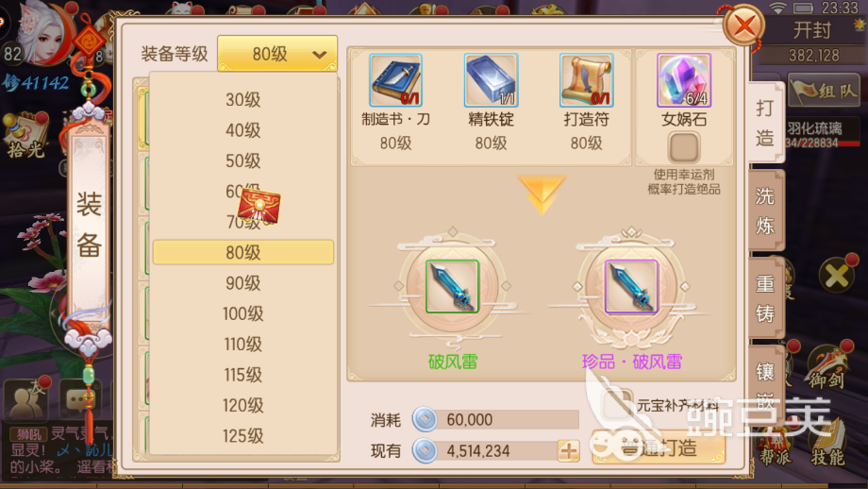Choose 30级 in the equipment level list
The image size is (868, 489).
(243, 100)
